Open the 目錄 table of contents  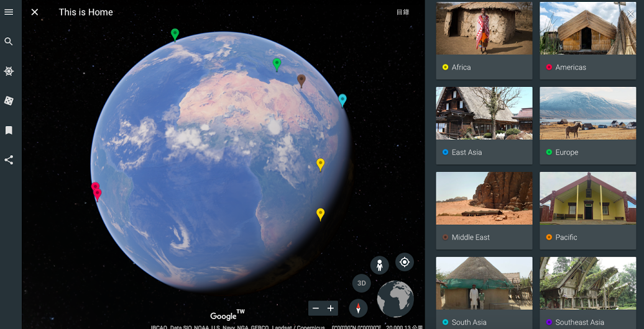(403, 12)
